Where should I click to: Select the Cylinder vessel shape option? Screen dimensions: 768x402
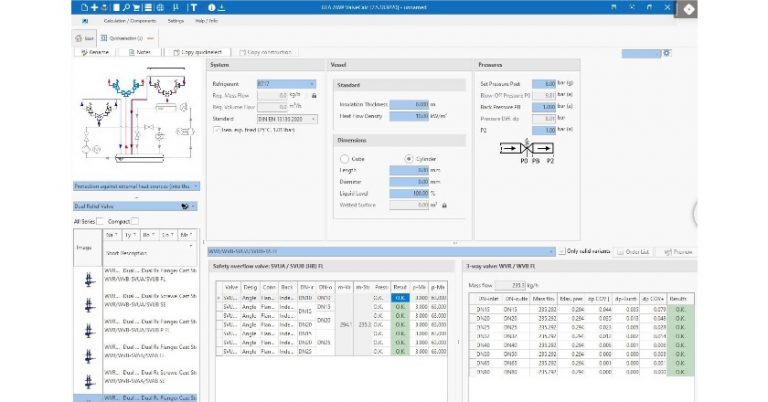pos(408,158)
